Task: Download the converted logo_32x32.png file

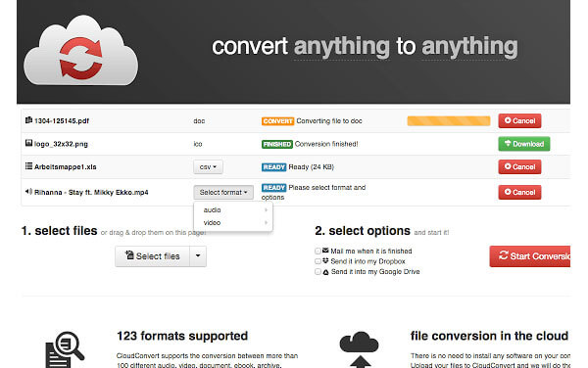Action: click(x=524, y=144)
